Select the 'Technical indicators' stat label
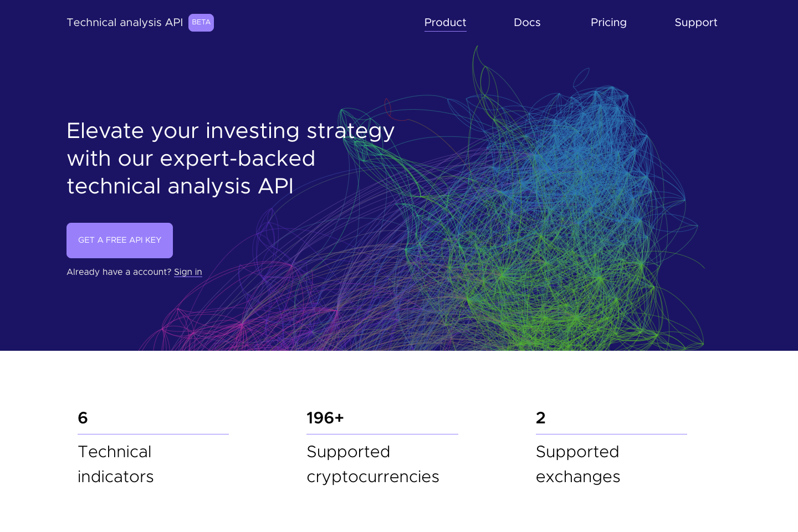798x532 pixels. pos(115,464)
